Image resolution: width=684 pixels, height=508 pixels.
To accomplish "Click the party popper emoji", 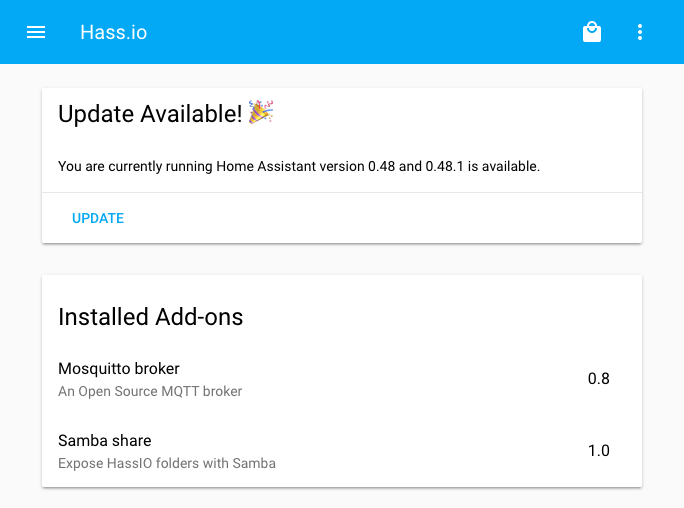I will (261, 112).
